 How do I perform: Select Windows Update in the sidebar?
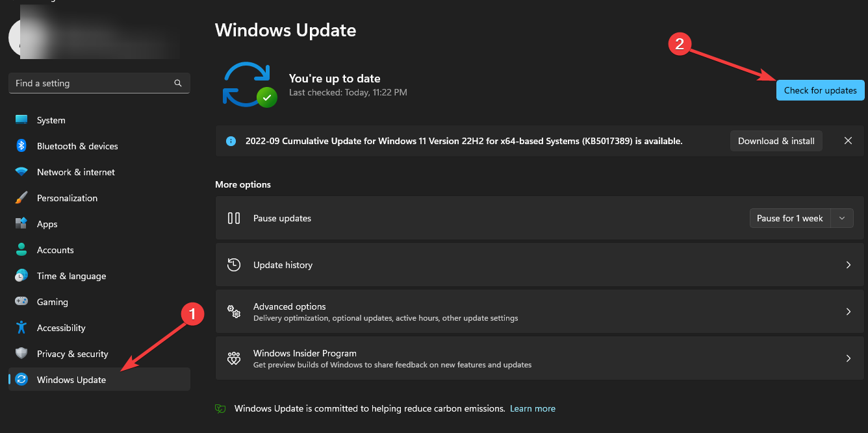99,380
